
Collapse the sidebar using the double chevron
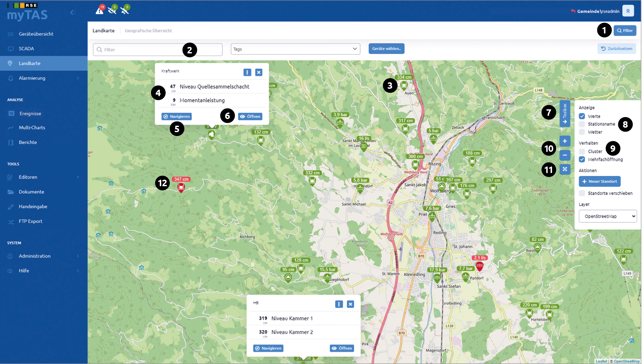tap(73, 12)
